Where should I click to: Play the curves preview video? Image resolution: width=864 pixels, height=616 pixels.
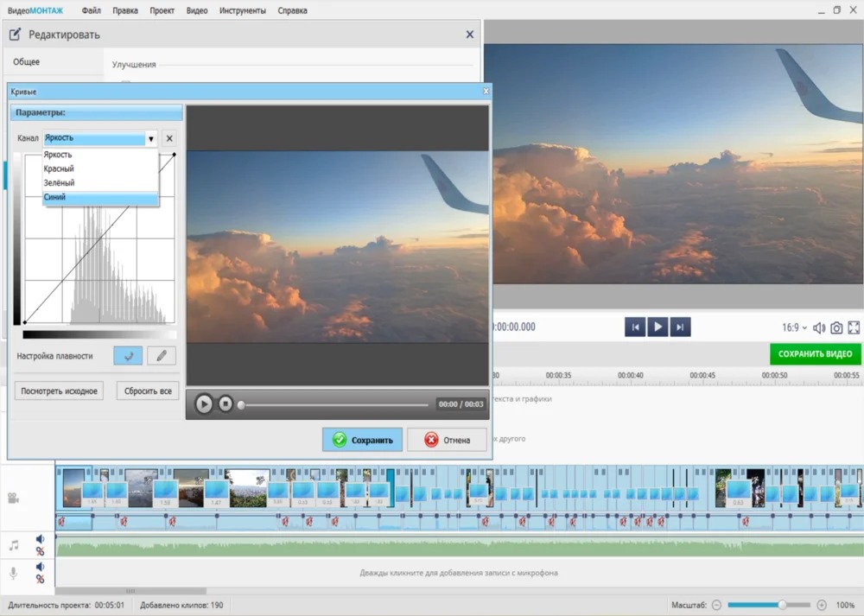[x=204, y=404]
